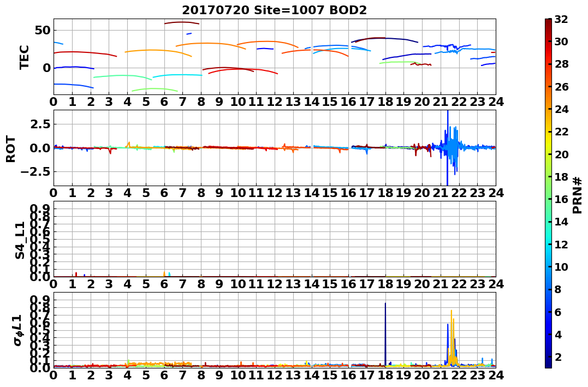
Task: Click the colorbar tick label 12
Action: tap(561, 244)
